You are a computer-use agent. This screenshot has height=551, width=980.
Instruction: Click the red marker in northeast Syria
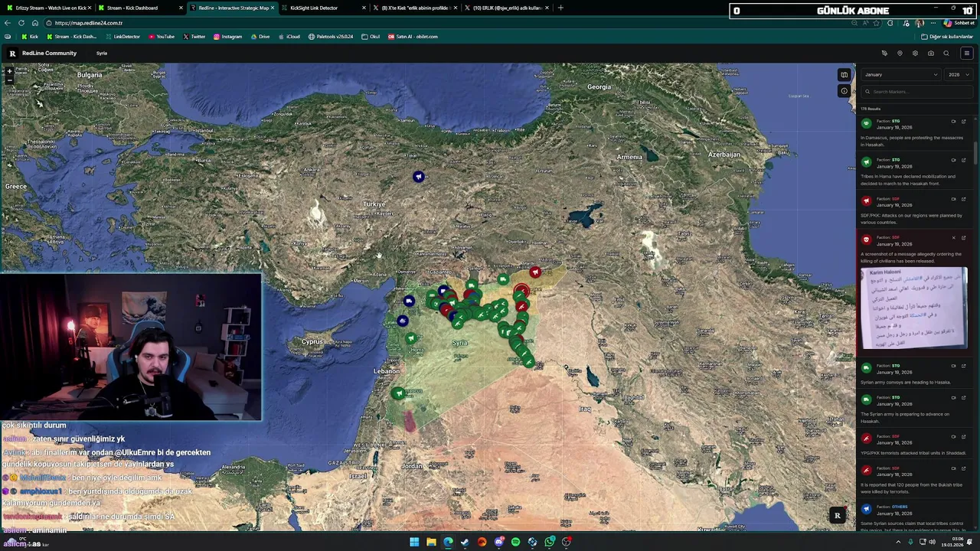coord(535,272)
